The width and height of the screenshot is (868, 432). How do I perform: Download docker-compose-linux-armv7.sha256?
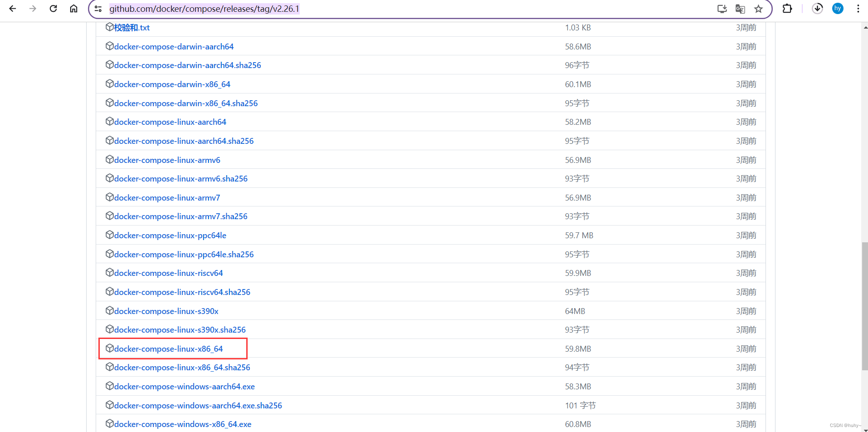pos(181,216)
